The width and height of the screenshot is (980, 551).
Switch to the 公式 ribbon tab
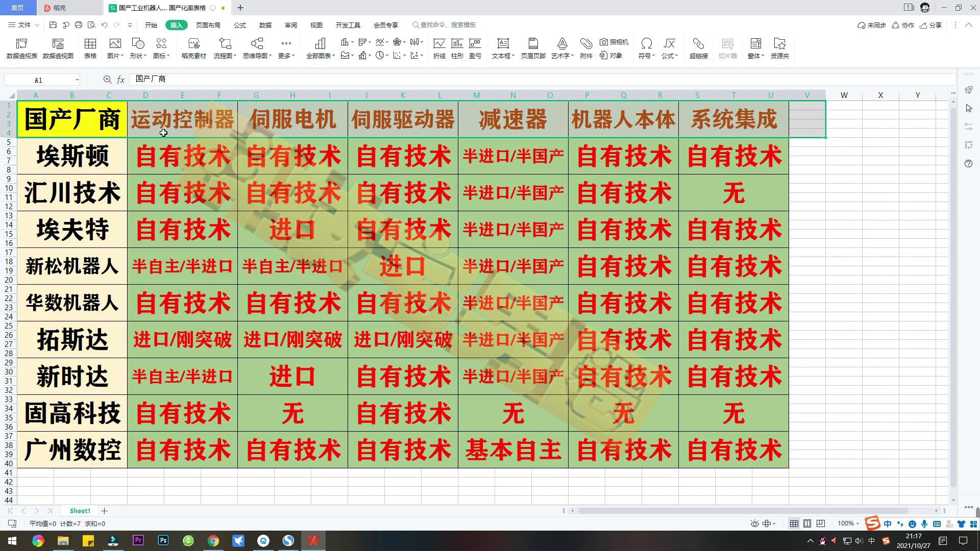point(239,25)
